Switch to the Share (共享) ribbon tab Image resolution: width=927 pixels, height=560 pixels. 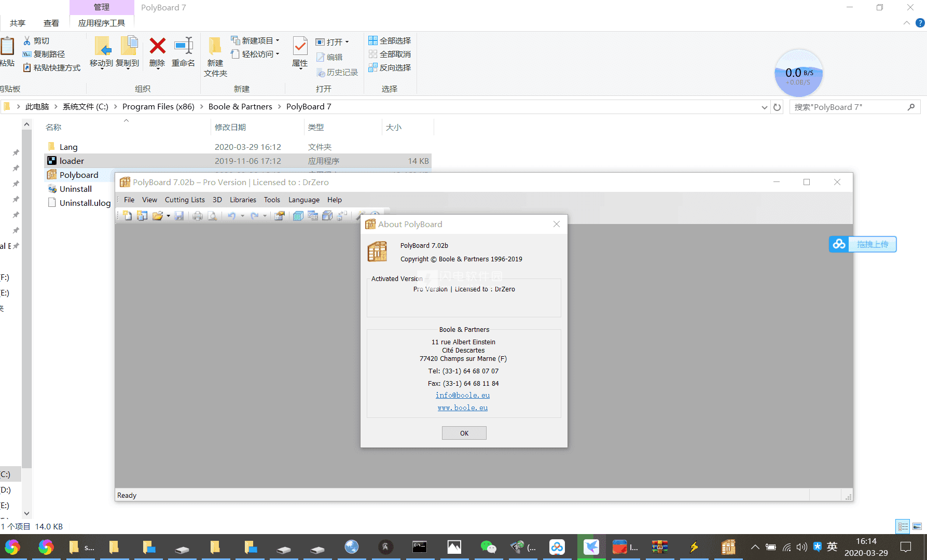(x=18, y=23)
